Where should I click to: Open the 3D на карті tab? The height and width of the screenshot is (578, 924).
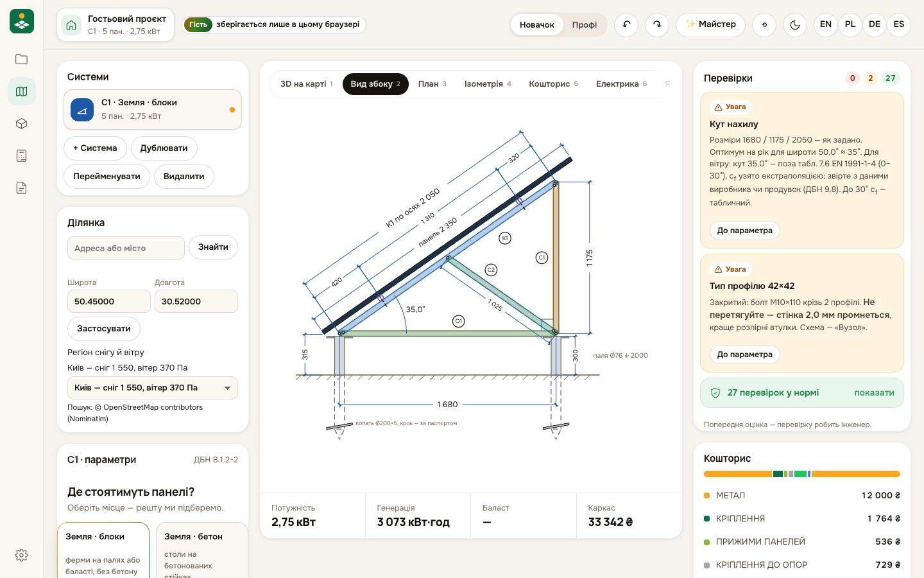(x=307, y=84)
